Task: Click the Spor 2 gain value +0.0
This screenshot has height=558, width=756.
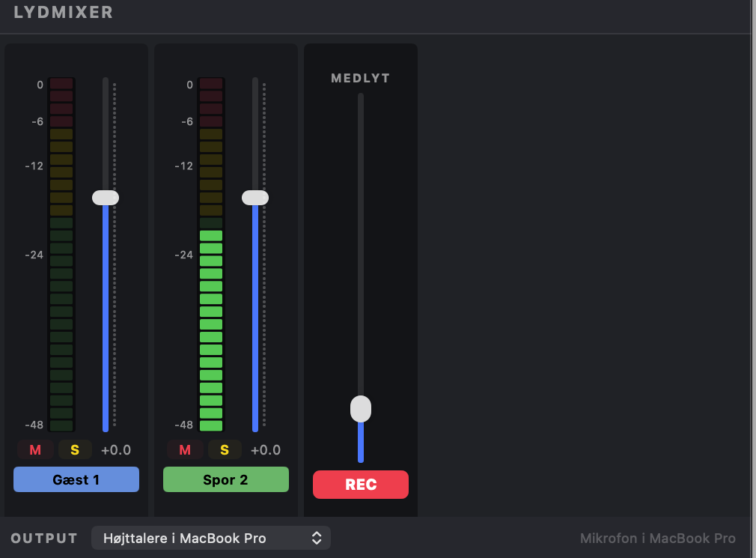Action: click(x=266, y=450)
